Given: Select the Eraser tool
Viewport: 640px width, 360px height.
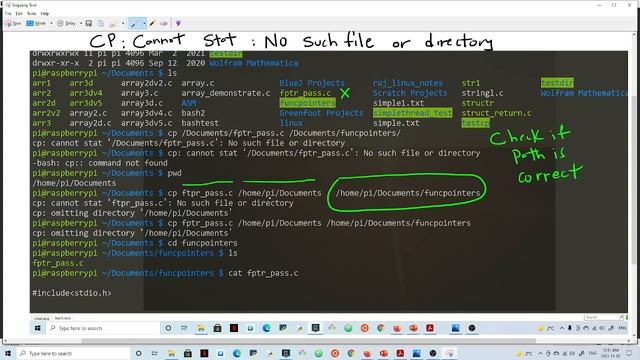Looking at the screenshot, I should 164,24.
